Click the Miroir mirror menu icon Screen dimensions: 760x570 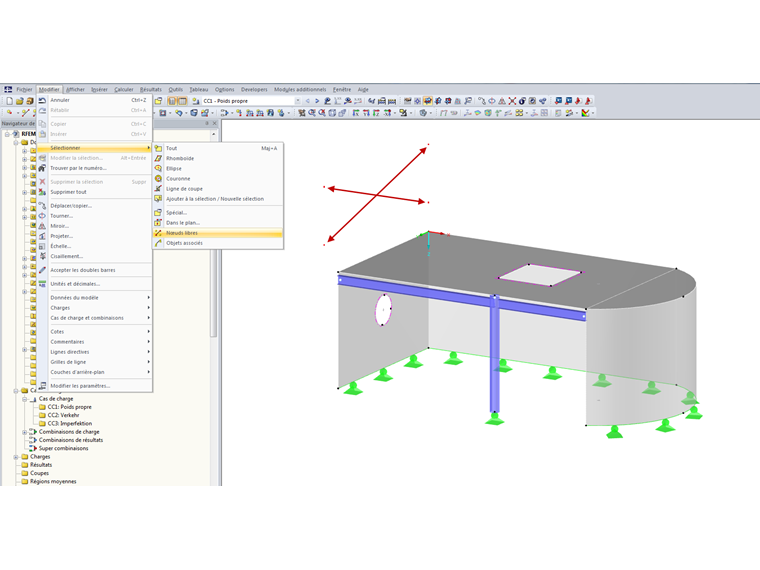click(x=42, y=226)
